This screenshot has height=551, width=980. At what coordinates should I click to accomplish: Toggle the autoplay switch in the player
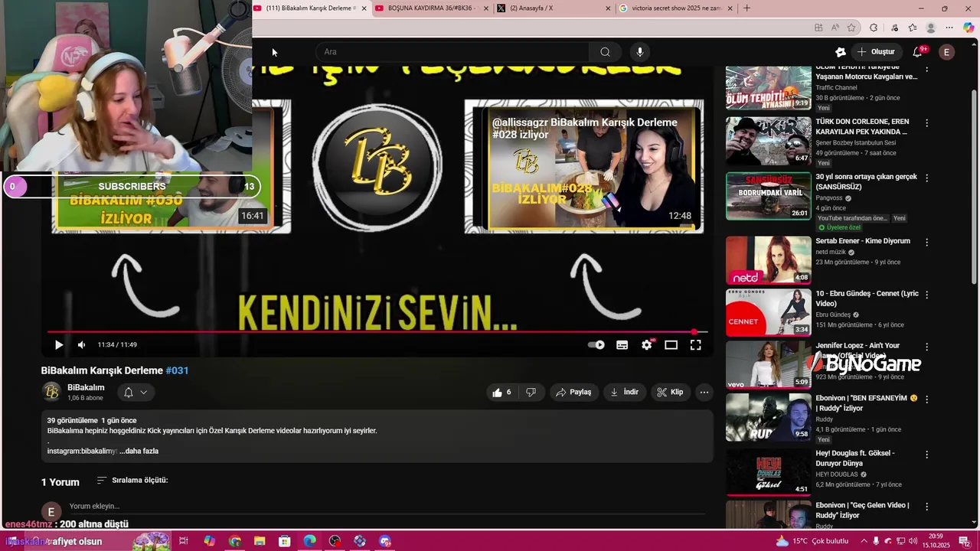coord(596,345)
